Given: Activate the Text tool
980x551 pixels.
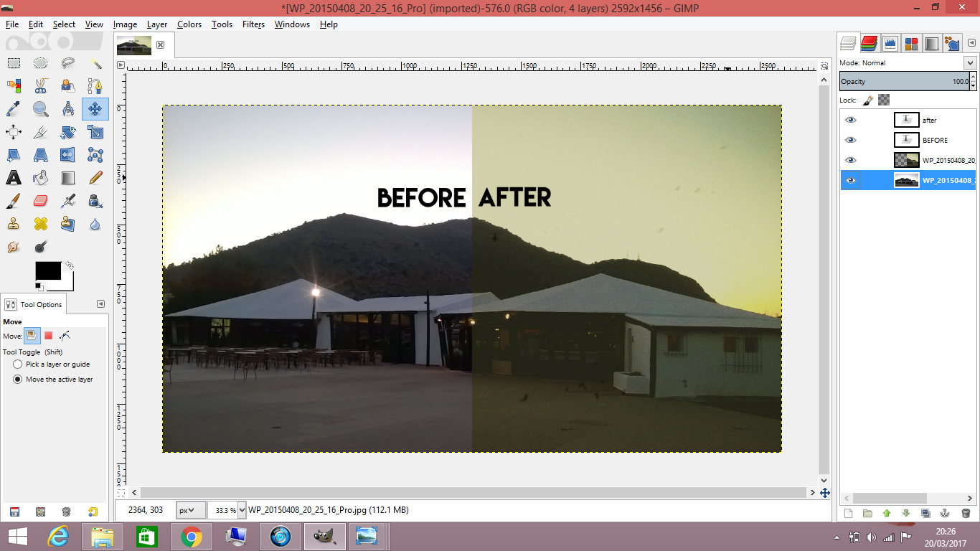Looking at the screenshot, I should (14, 177).
